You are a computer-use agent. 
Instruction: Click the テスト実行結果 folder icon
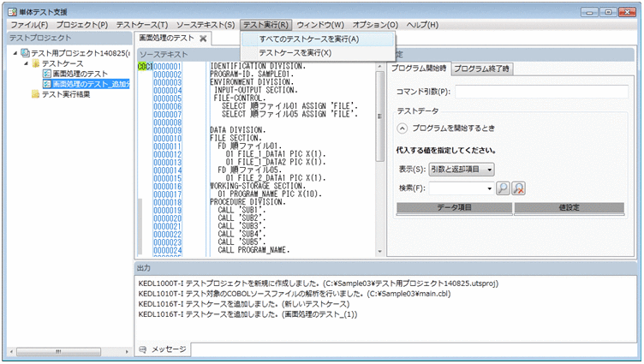tap(36, 94)
